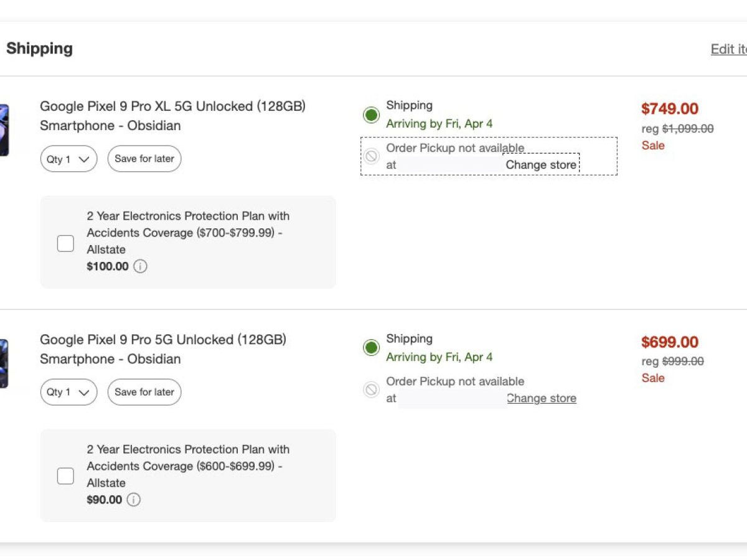The width and height of the screenshot is (747, 560).
Task: Click the Edit items link
Action: (729, 49)
